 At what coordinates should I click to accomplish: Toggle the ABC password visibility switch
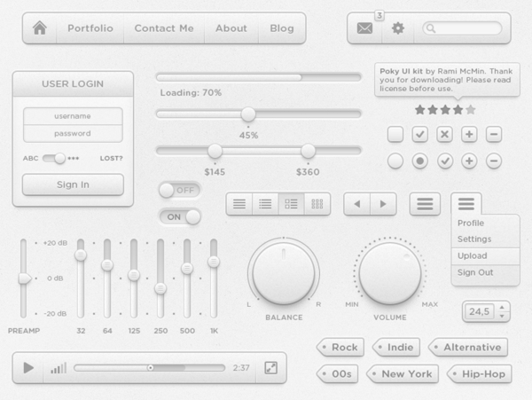[x=54, y=158]
